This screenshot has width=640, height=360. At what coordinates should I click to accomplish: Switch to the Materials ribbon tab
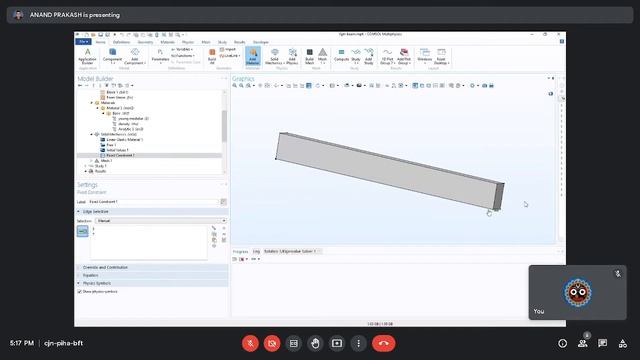click(167, 42)
